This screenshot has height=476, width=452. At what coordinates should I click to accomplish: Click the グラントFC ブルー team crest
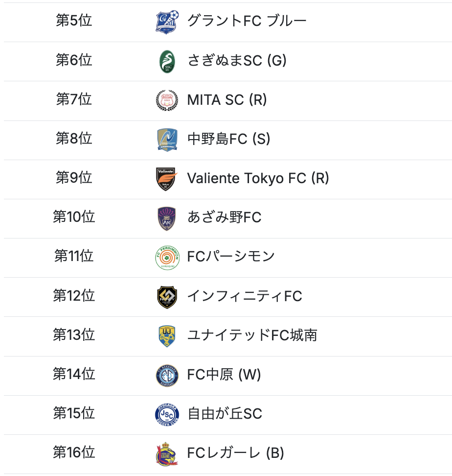167,22
